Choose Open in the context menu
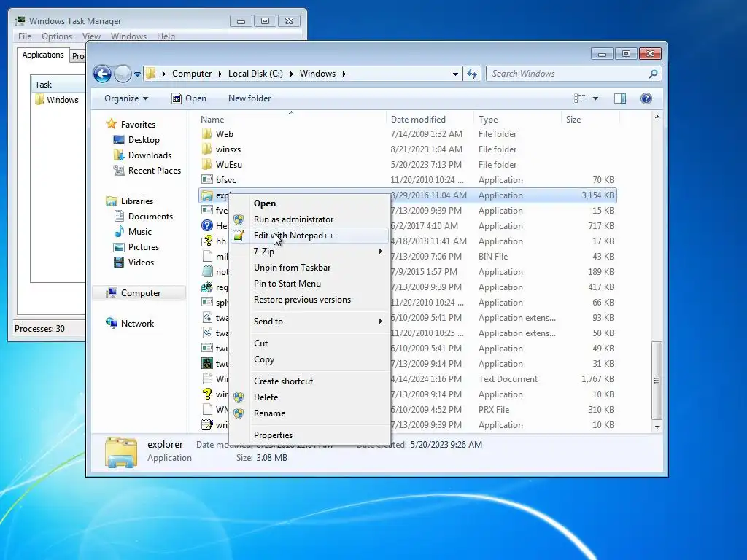747x560 pixels. coord(309,203)
